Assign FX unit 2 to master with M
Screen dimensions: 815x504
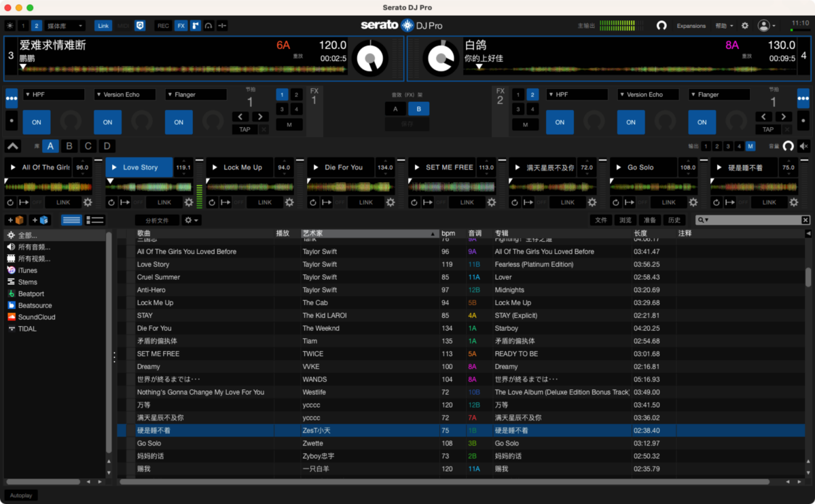pos(524,124)
